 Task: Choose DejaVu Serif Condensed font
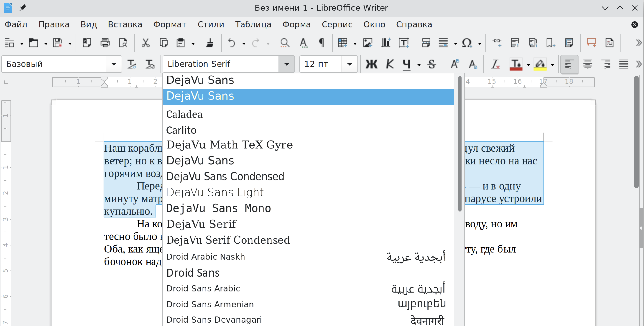point(308,240)
